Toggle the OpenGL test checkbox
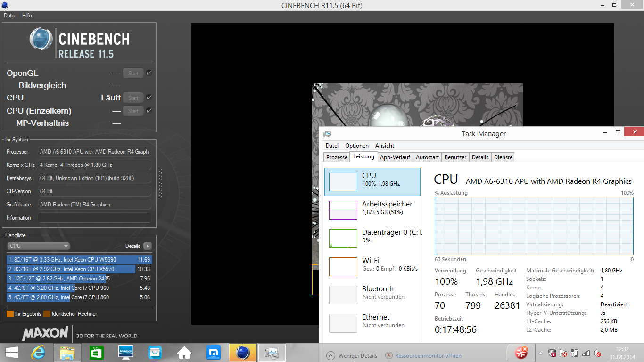Screen dimensions: 644x362 pyautogui.click(x=149, y=73)
